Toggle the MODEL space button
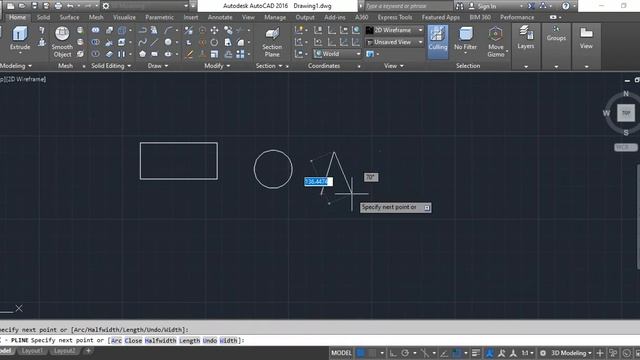Viewport: 640px width, 360px height. click(x=341, y=353)
